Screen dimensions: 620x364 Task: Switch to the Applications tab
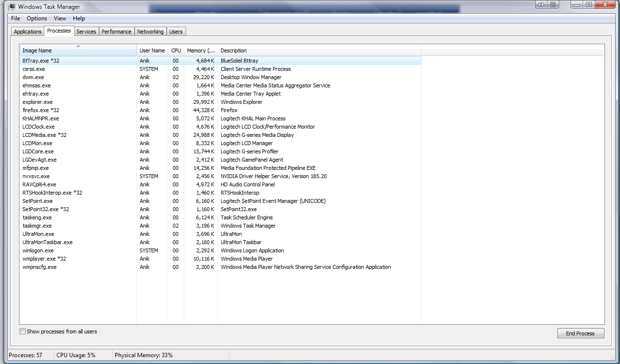click(x=28, y=32)
